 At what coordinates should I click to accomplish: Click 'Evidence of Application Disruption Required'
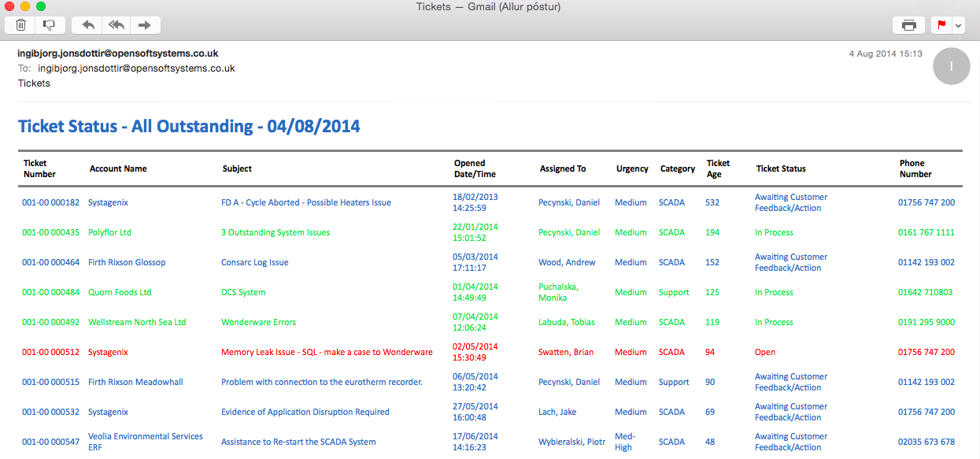(305, 412)
